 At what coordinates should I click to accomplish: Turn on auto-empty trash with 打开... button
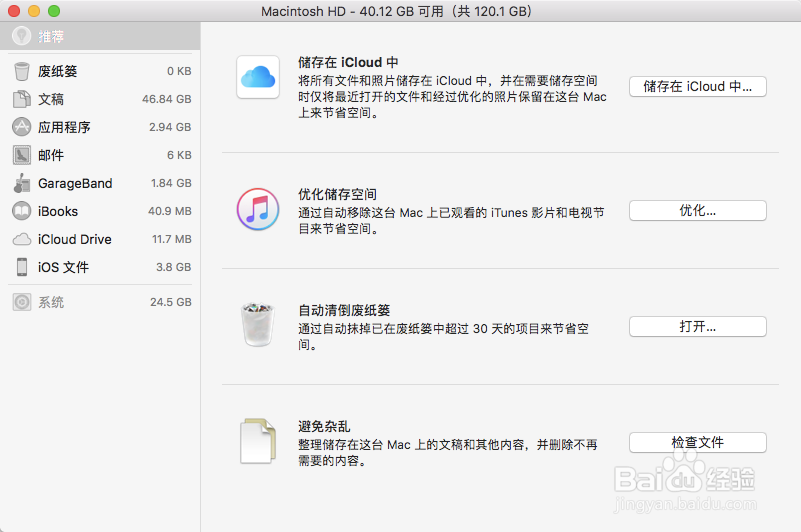pyautogui.click(x=697, y=327)
